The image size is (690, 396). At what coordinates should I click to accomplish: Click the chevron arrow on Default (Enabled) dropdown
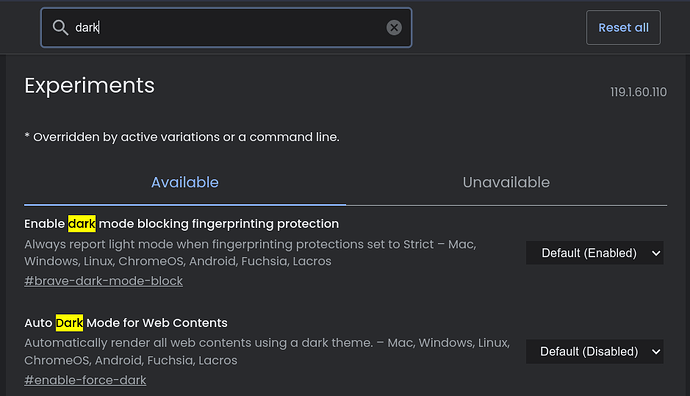(656, 253)
